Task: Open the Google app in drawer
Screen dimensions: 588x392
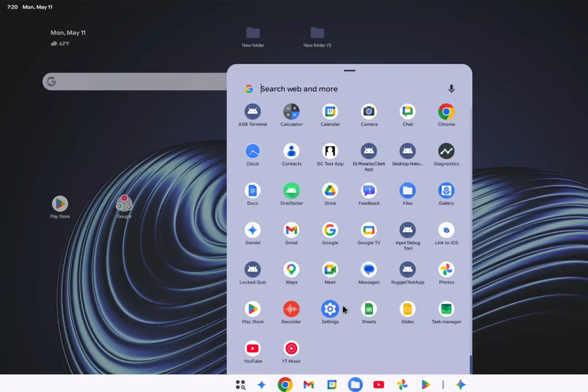Action: 330,230
